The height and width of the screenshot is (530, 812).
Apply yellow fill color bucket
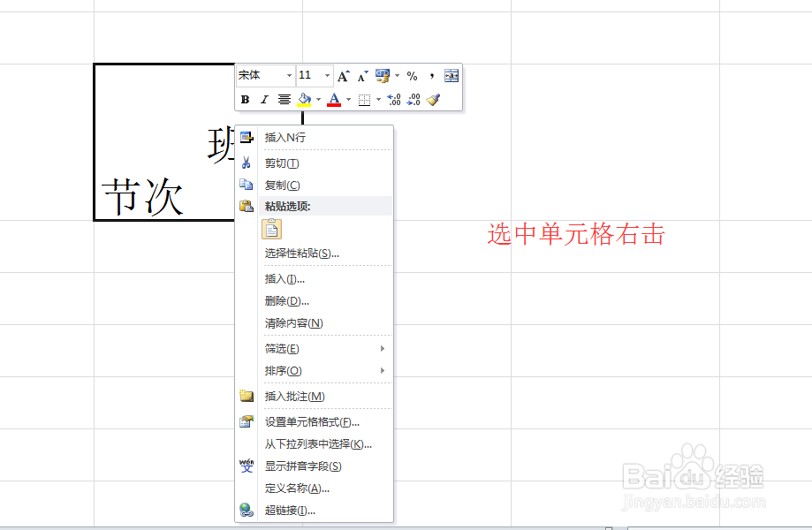coord(304,99)
